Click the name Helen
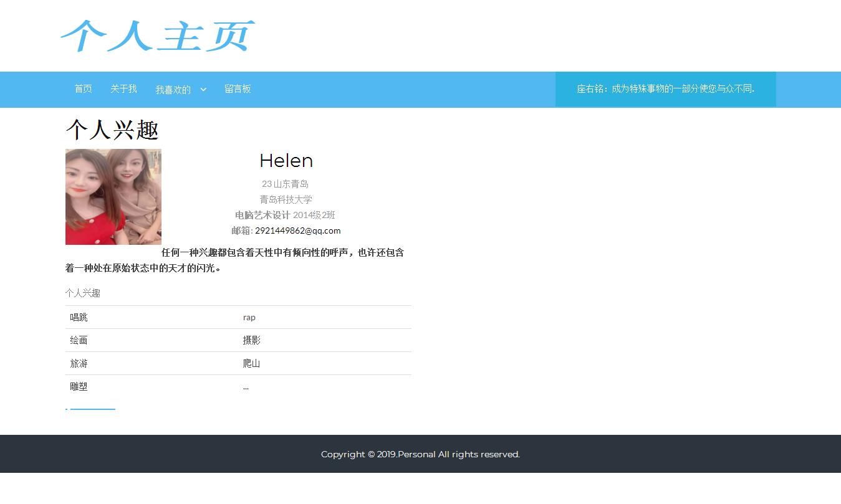This screenshot has height=504, width=841. (x=286, y=161)
